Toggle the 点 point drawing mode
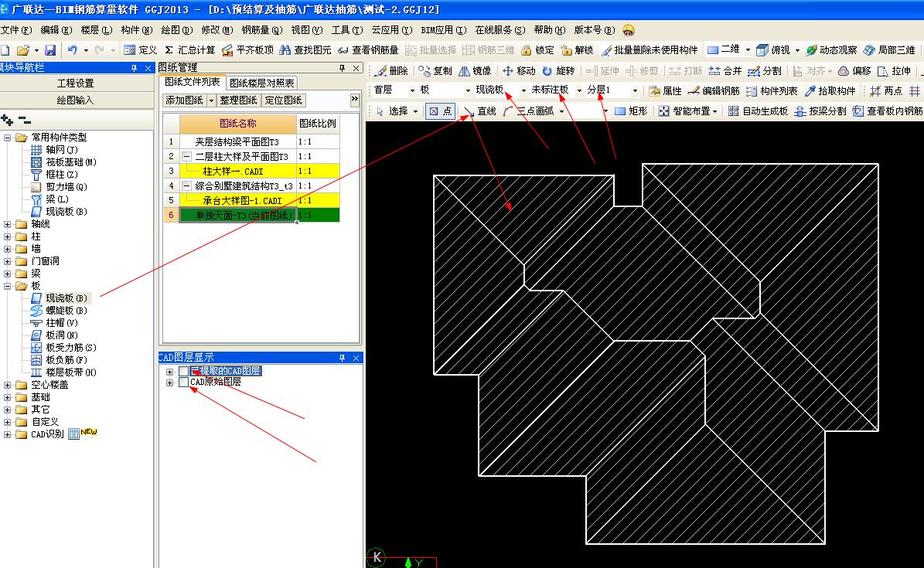The height and width of the screenshot is (568, 924). coord(440,111)
